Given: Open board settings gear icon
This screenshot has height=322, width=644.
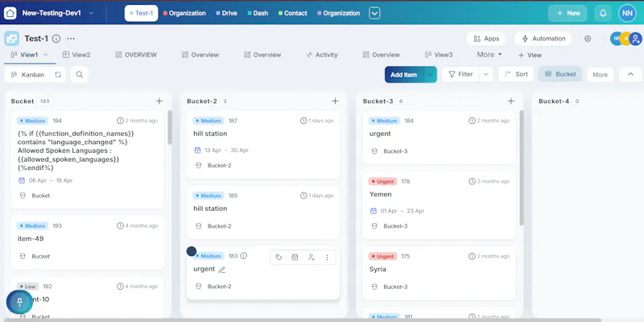Looking at the screenshot, I should tap(588, 39).
